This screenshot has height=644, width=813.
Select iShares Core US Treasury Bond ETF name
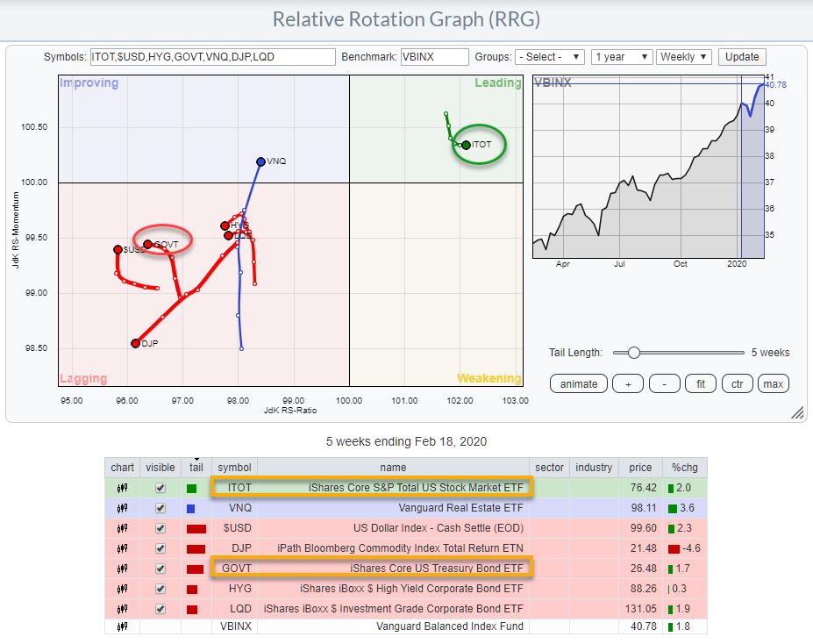(x=437, y=569)
